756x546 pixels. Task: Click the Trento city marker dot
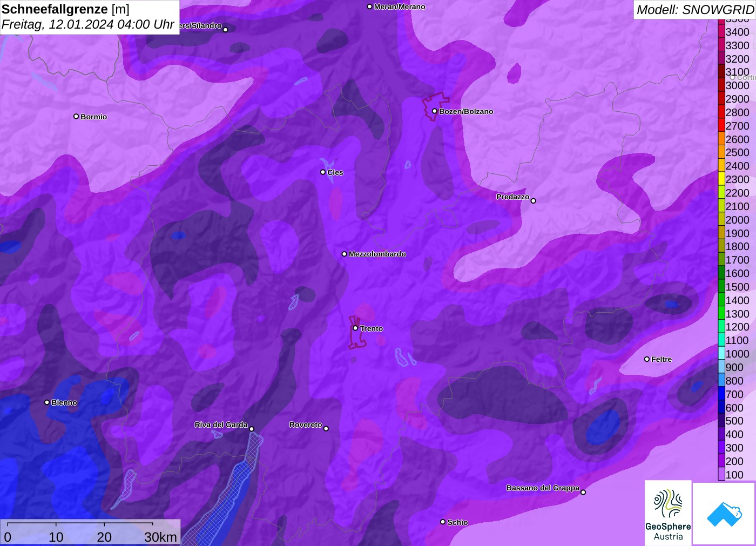point(355,328)
